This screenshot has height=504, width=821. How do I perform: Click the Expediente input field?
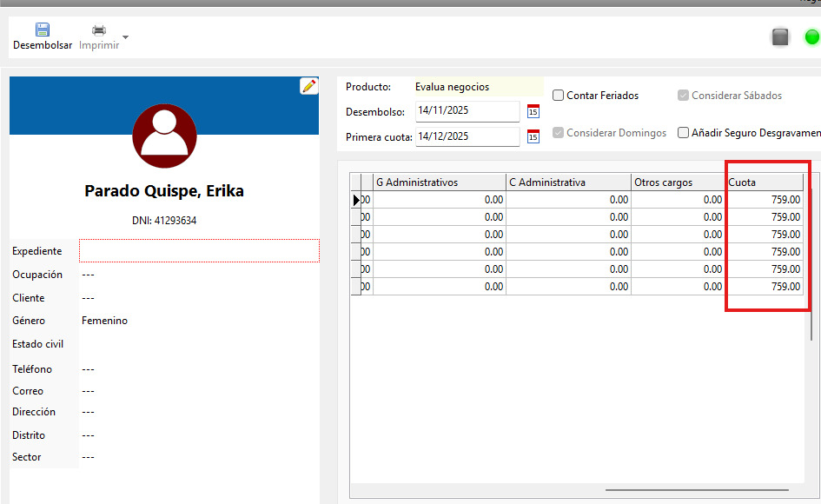click(199, 251)
